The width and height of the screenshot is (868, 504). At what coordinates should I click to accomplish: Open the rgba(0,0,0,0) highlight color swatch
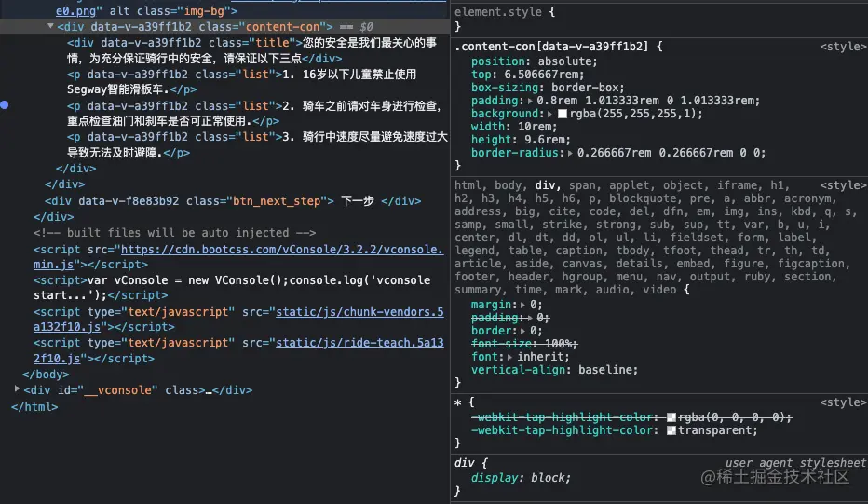click(x=671, y=417)
